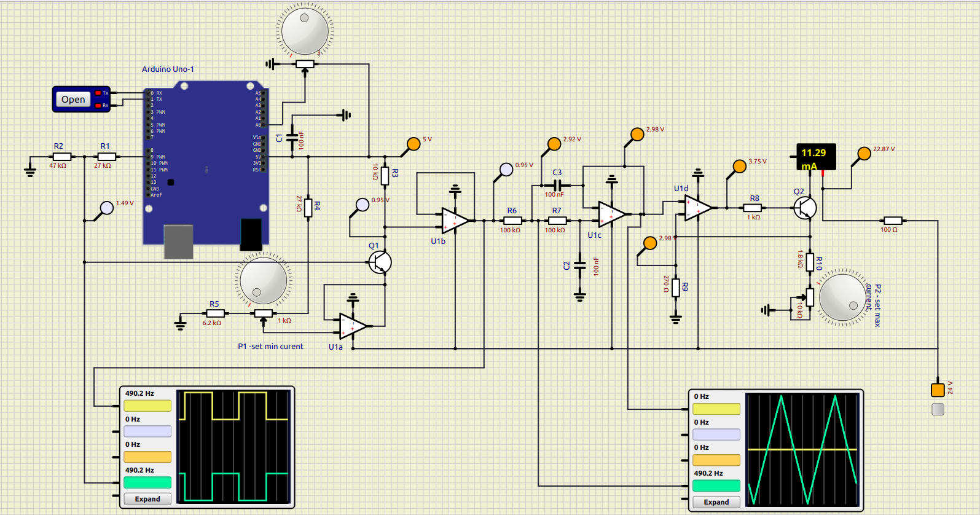Click the 22.87 V voltage probe
This screenshot has height=515, width=980.
[864, 154]
